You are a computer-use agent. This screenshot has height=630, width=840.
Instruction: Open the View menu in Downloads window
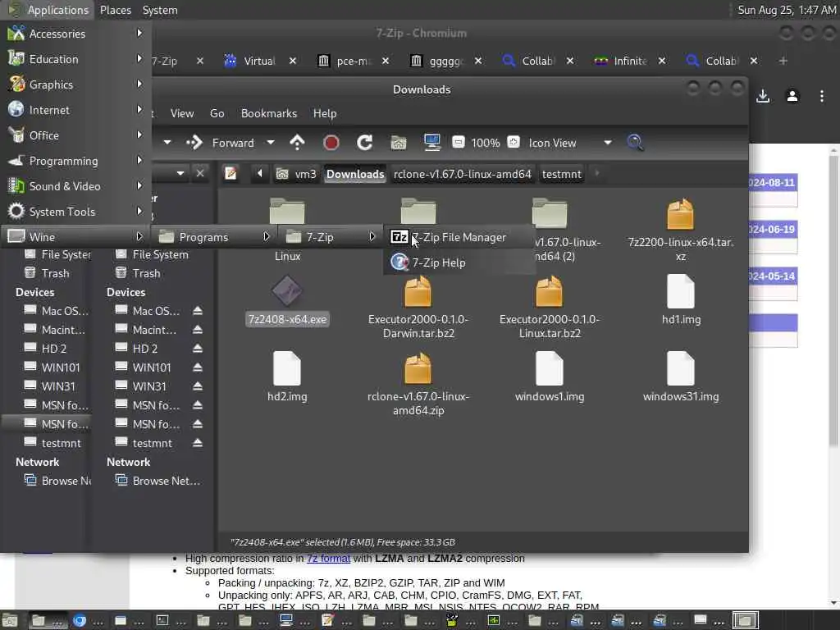(182, 113)
